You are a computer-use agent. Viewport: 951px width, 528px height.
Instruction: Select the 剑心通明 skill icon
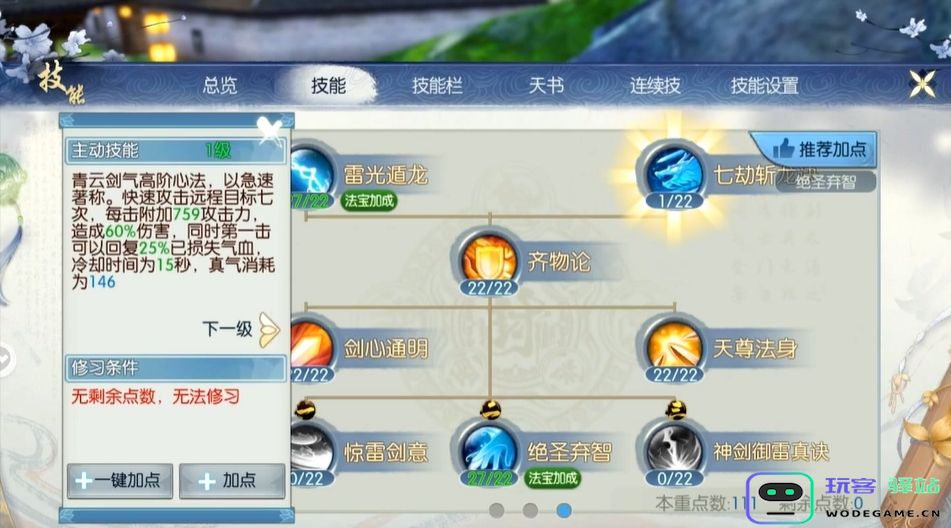[312, 347]
